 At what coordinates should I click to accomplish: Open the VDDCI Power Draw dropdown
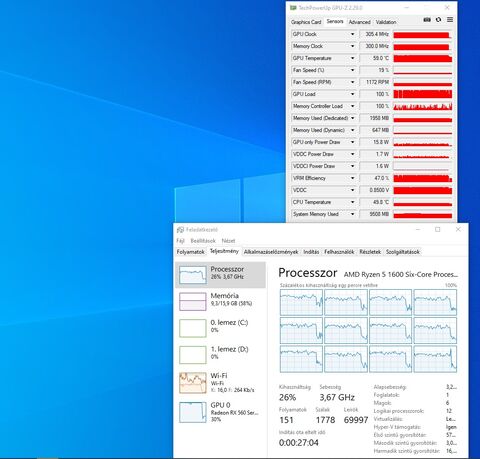click(352, 166)
